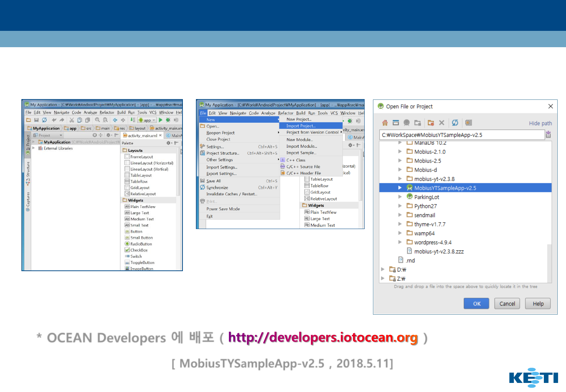Click the Forward navigation arrow icon

[x=123, y=120]
